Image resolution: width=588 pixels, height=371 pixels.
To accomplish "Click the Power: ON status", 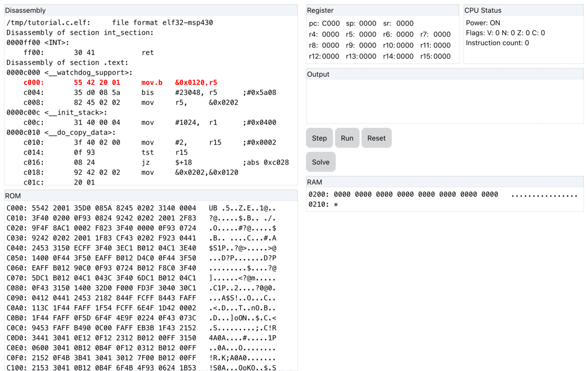I will point(483,23).
